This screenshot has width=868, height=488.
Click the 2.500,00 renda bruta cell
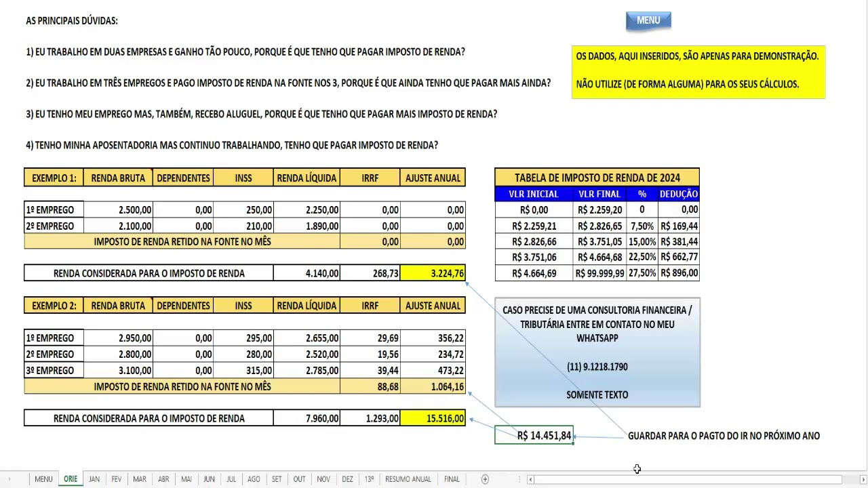click(118, 209)
